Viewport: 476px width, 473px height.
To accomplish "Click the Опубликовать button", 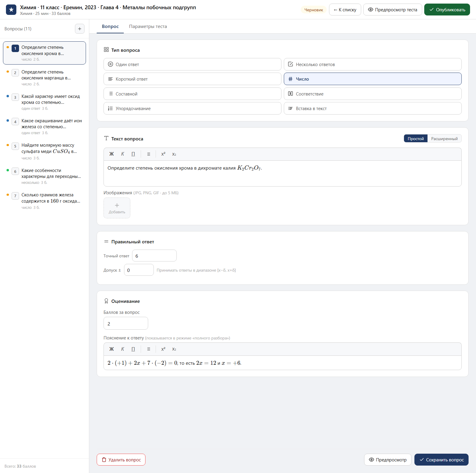I will (447, 10).
